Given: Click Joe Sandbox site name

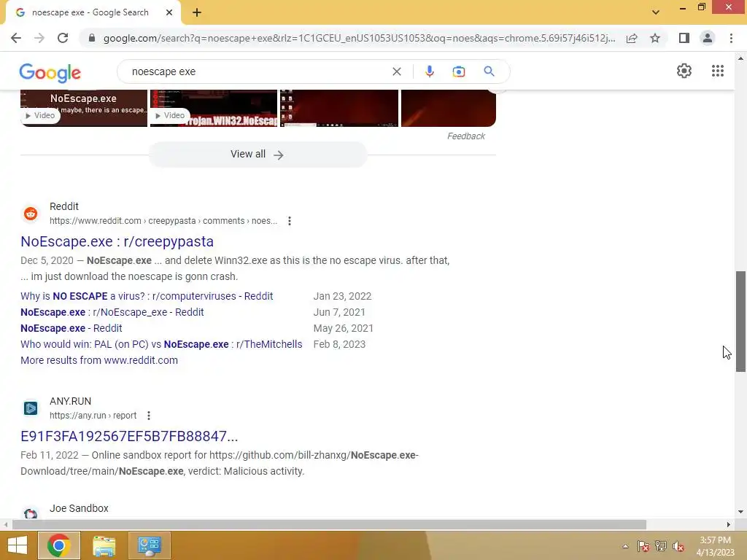Looking at the screenshot, I should tap(79, 508).
